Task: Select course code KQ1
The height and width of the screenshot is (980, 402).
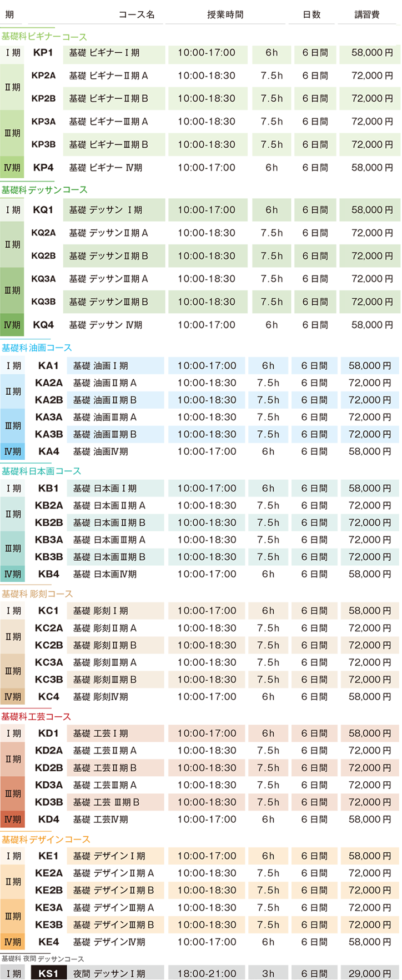Action: (43, 210)
